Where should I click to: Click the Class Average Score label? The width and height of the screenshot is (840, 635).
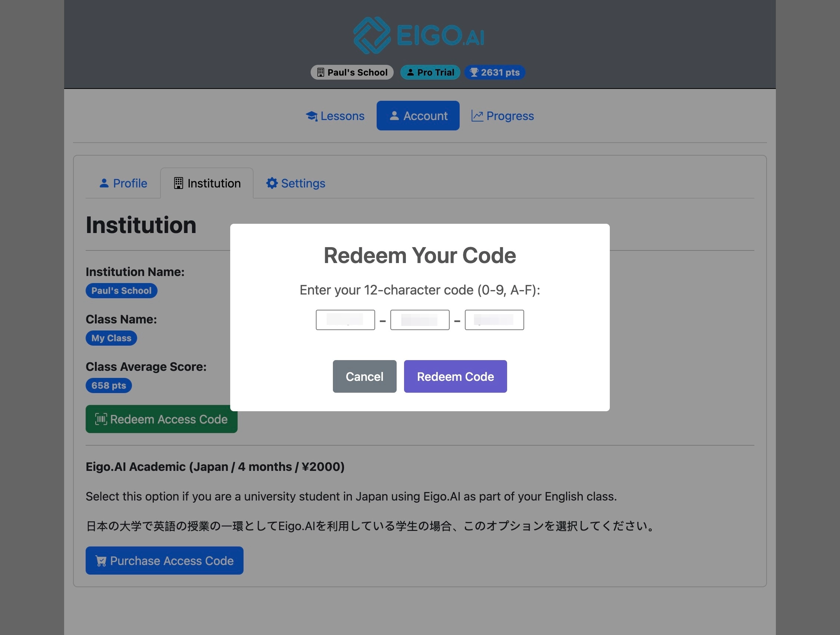tap(146, 367)
